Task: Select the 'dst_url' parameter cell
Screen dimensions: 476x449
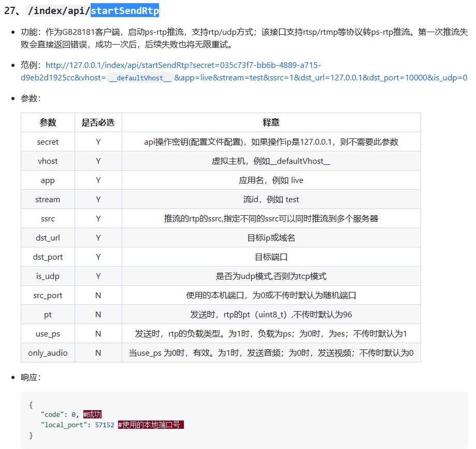Action: 48,237
